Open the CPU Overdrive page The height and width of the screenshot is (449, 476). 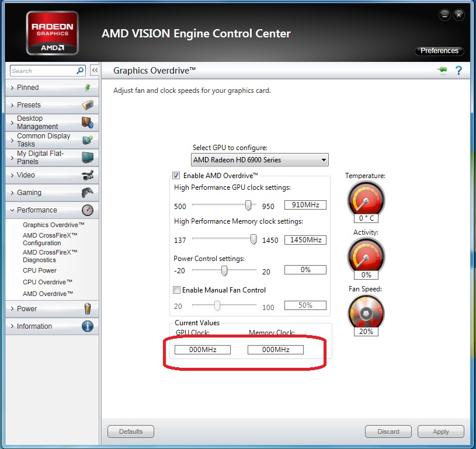48,282
